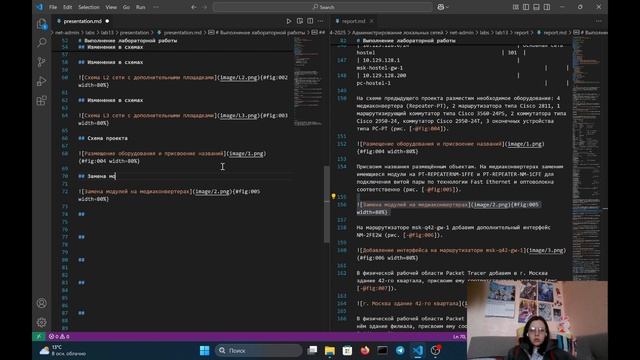Open Windows Start menu
Image resolution: width=640 pixels, height=360 pixels.
pos(204,350)
